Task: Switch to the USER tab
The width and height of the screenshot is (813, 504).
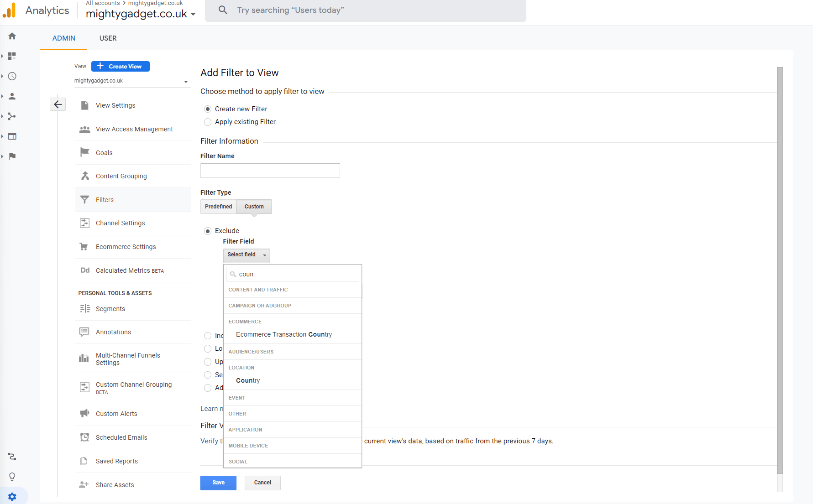Action: coord(108,38)
